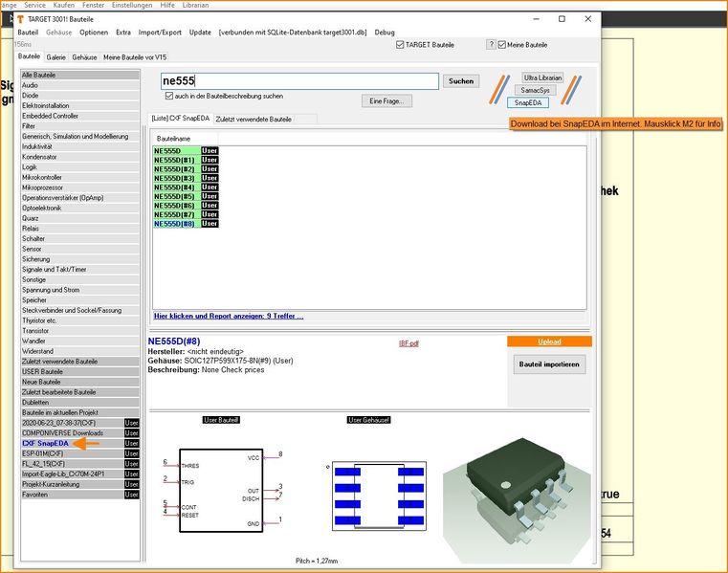Image resolution: width=728 pixels, height=573 pixels.
Task: Toggle the TARGET Bauteile checkbox
Action: tap(401, 45)
